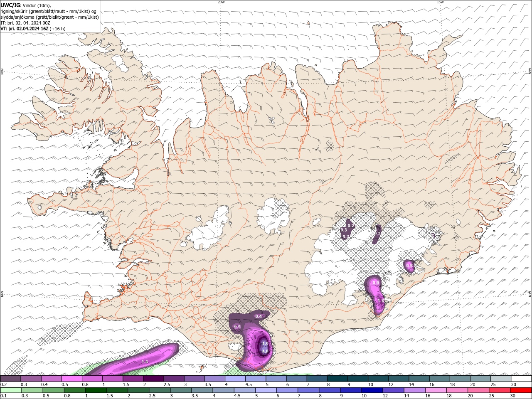Click the 'Vindur (10m)' label
532x399 pixels.
point(37,5)
